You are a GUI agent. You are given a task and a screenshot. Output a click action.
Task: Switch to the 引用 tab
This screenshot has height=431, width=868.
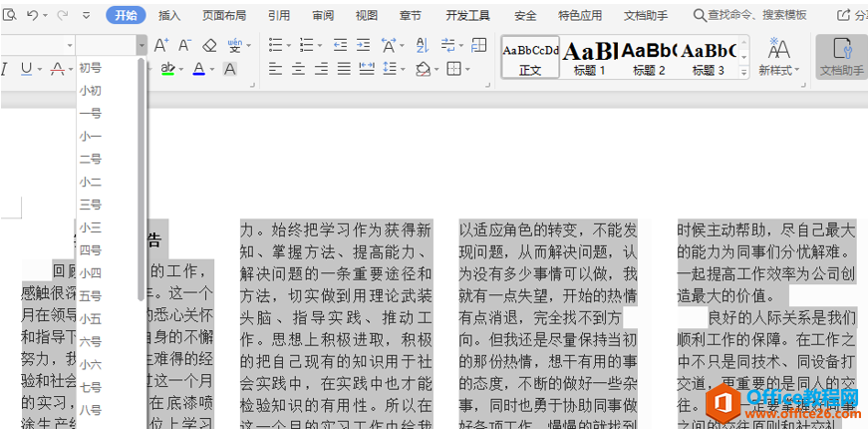pyautogui.click(x=279, y=16)
